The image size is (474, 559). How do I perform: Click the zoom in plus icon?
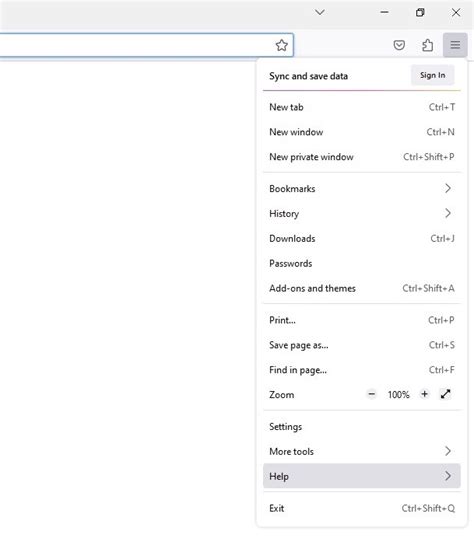click(x=424, y=394)
